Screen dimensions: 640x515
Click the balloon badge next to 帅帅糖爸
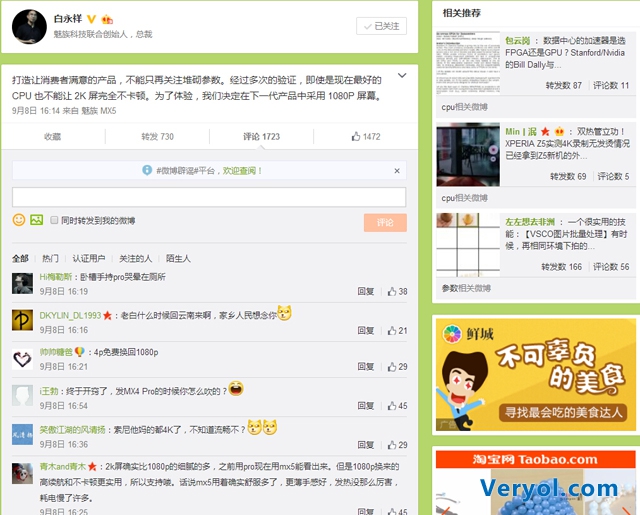pos(80,352)
